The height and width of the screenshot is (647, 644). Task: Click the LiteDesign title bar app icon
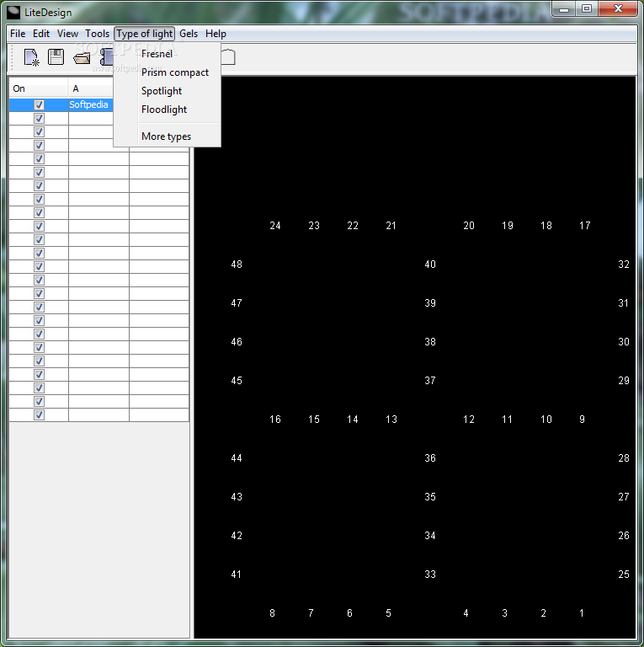(13, 13)
